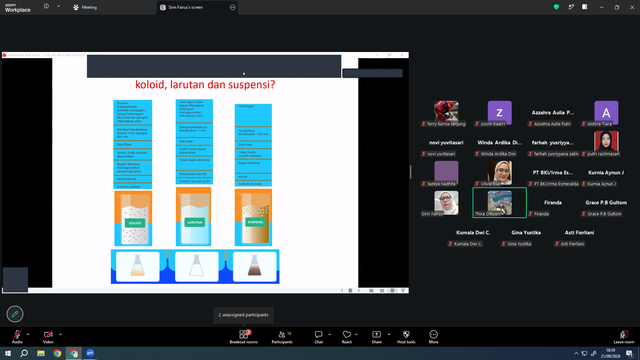
Task: Open Windows Start menu
Action: [x=8, y=353]
